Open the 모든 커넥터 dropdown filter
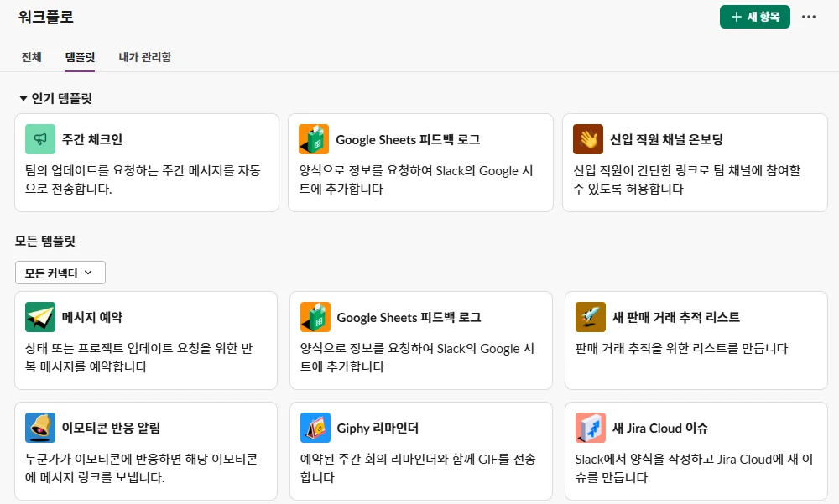Screen dimensions: 839x504 60,273
